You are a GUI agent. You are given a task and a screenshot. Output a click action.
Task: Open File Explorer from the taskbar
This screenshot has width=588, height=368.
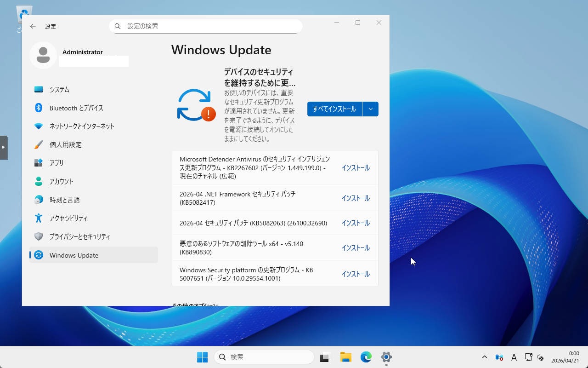point(345,357)
